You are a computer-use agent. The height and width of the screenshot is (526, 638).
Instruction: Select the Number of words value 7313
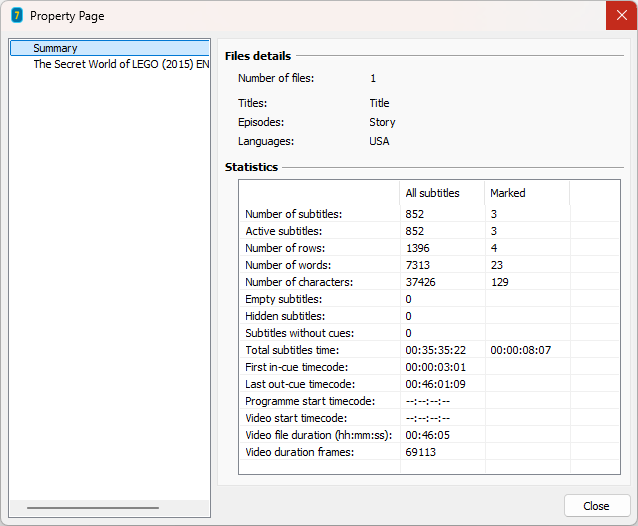[x=418, y=265]
